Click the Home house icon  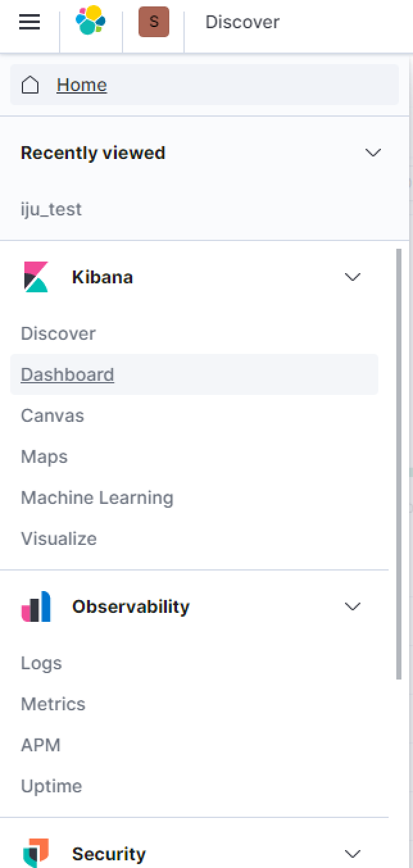click(x=30, y=85)
